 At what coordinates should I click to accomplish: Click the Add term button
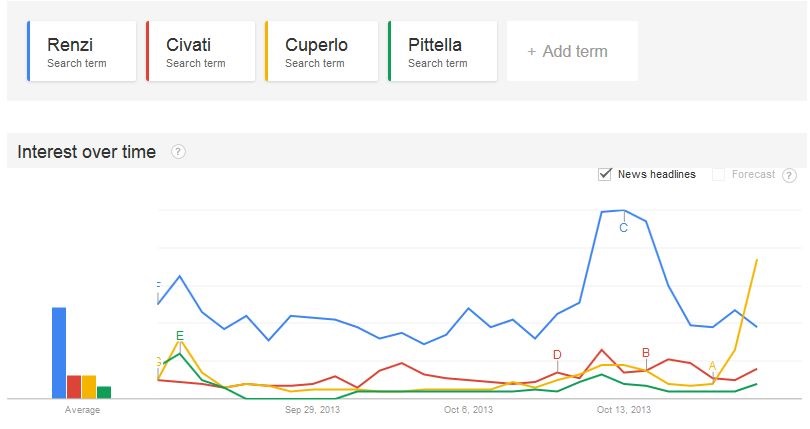click(x=567, y=51)
